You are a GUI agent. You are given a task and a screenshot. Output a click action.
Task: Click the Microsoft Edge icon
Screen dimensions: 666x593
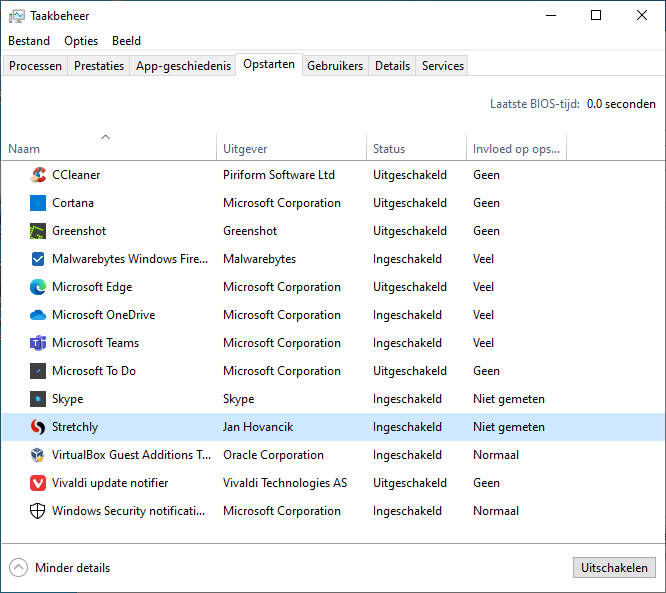pos(38,287)
